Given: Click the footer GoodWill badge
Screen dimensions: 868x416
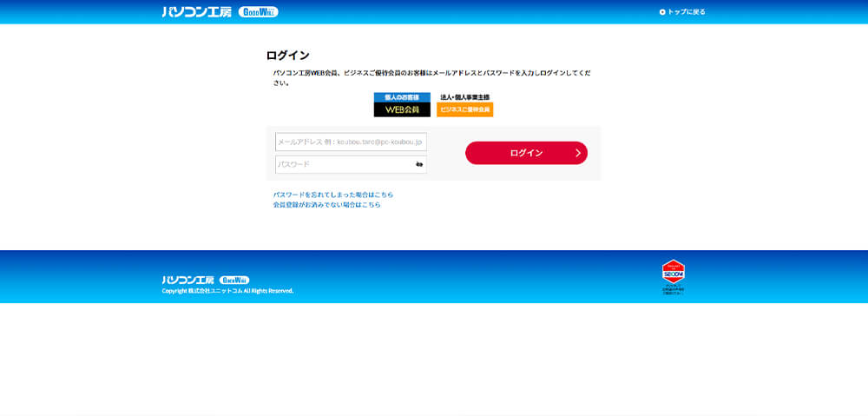Looking at the screenshot, I should pos(234,280).
